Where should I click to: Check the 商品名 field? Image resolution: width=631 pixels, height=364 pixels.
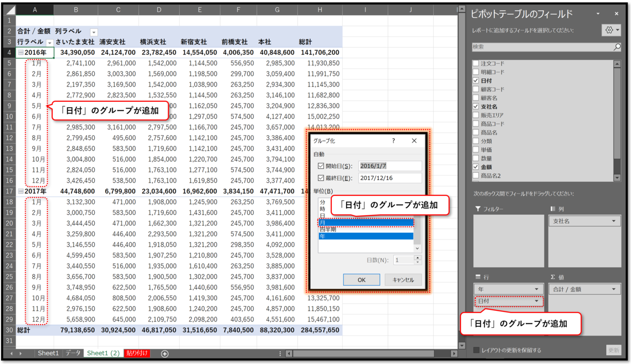pyautogui.click(x=476, y=132)
